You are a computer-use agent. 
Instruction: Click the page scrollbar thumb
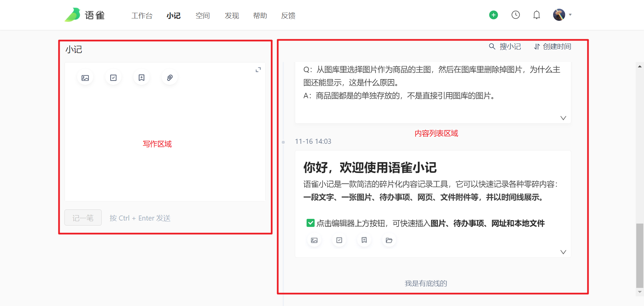pyautogui.click(x=640, y=255)
